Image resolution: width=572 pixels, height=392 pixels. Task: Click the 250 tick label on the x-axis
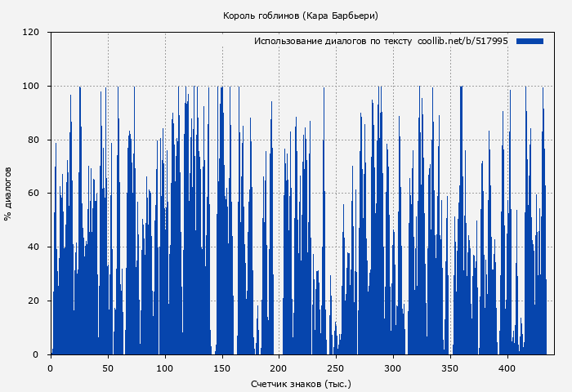pyautogui.click(x=337, y=367)
